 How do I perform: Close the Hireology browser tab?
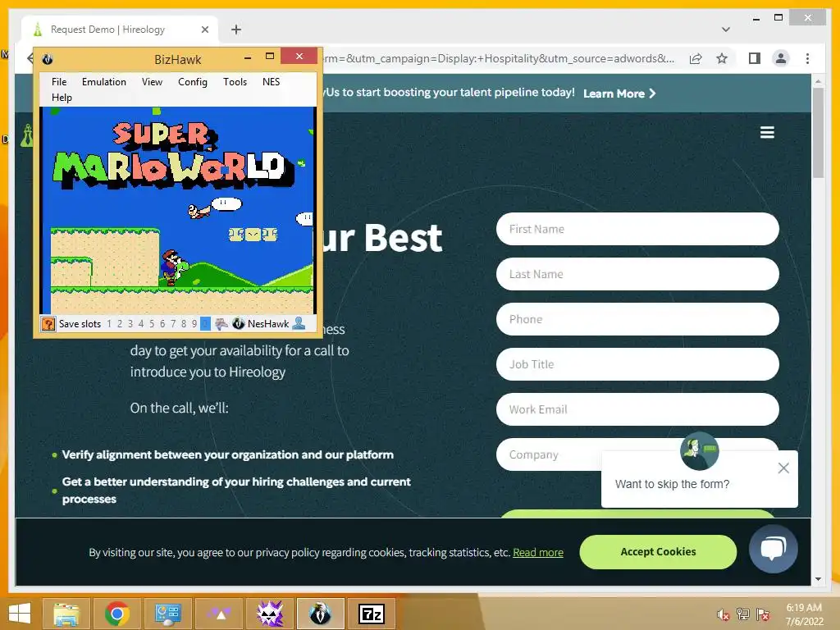204,30
